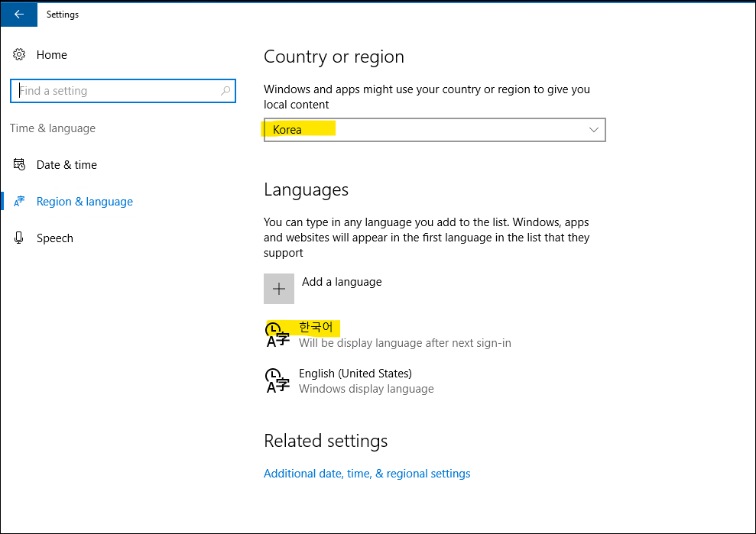
Task: Click the chevron arrow of the Korea dropdown
Action: [594, 130]
